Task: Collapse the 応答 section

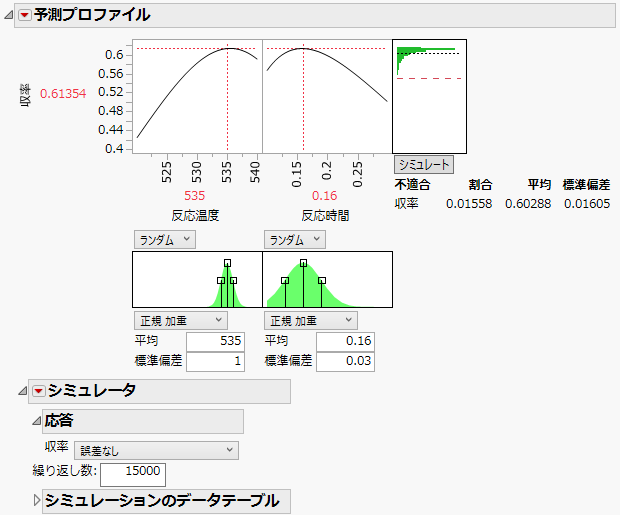Action: (x=36, y=421)
